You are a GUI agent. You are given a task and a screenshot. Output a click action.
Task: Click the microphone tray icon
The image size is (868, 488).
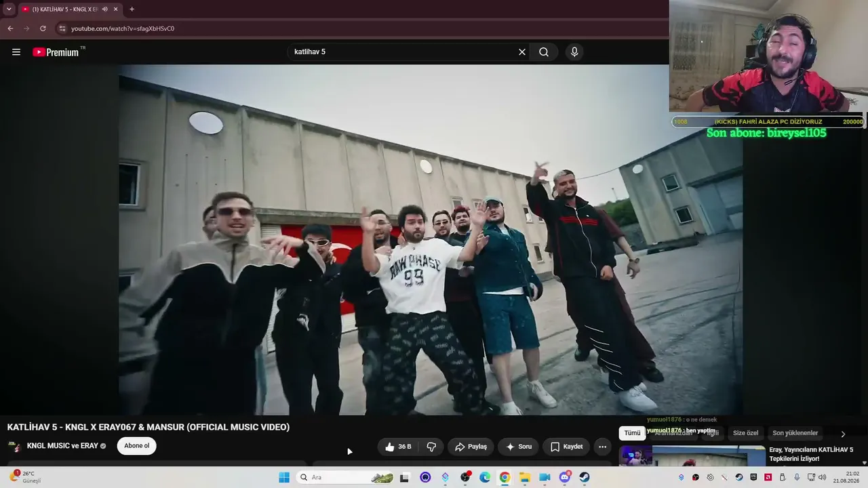[797, 477]
